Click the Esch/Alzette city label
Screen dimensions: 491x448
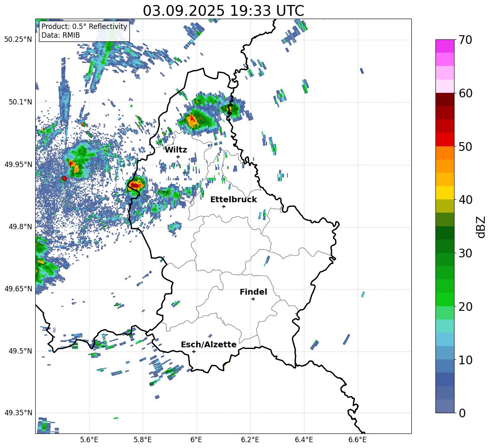click(209, 344)
